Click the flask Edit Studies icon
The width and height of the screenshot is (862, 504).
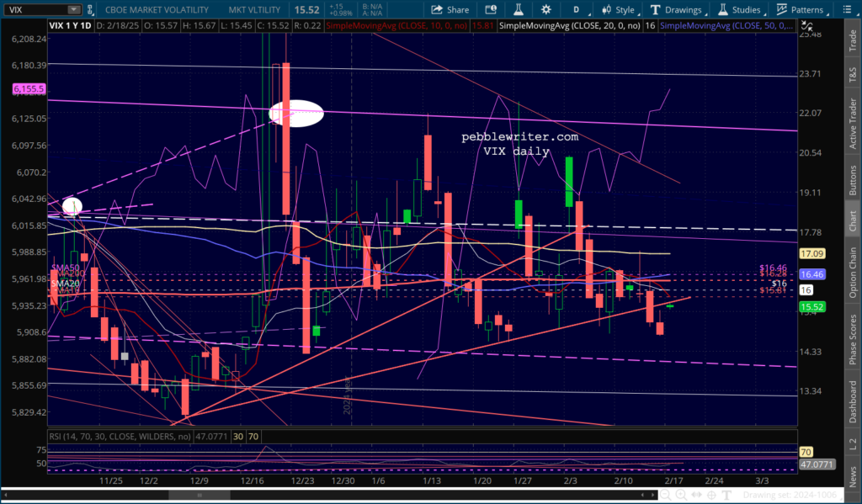(x=518, y=9)
